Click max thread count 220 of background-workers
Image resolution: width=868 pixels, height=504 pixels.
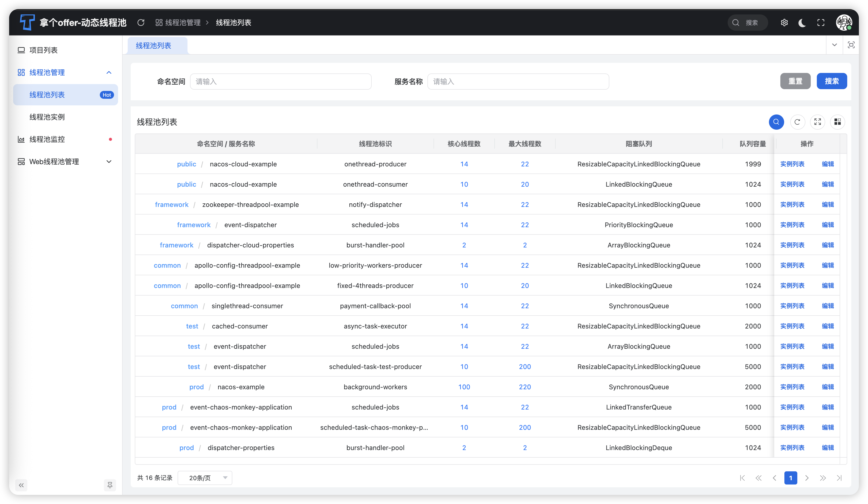click(x=525, y=387)
